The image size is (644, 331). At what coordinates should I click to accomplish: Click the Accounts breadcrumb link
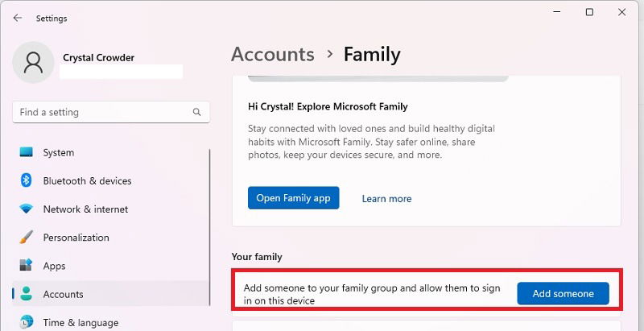[x=273, y=54]
